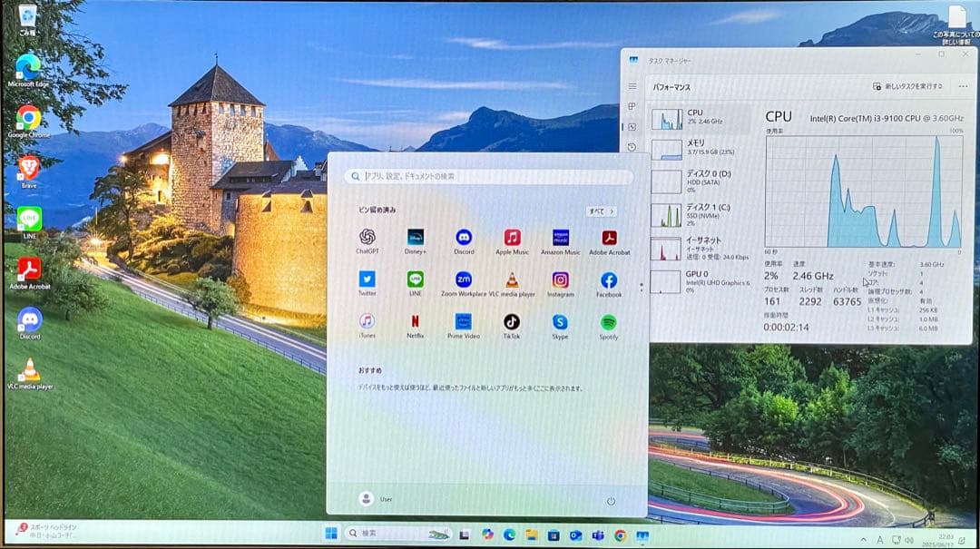Launch ChatGPT from the Start menu
Image resolution: width=980 pixels, height=549 pixels.
(366, 236)
